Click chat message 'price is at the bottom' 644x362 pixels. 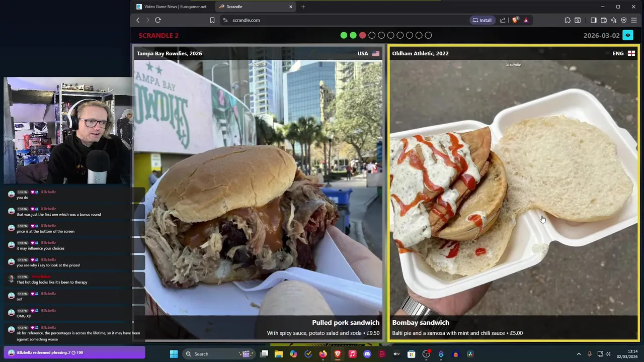45,231
